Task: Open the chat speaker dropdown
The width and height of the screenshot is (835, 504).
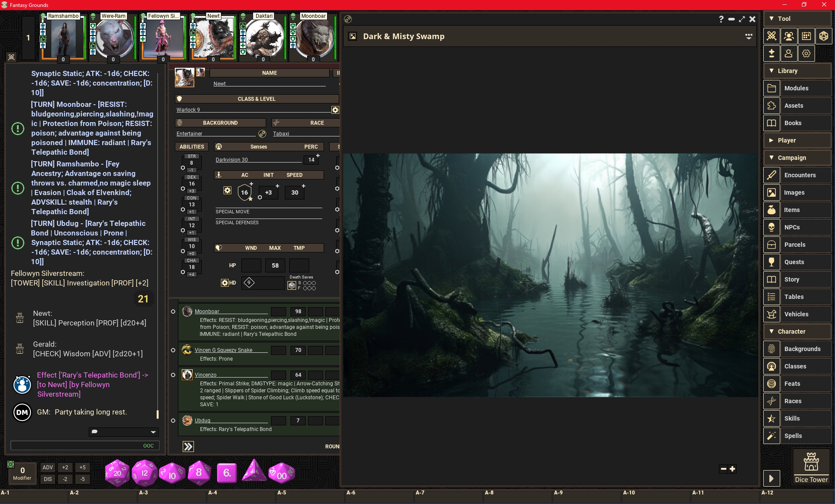Action: [153, 432]
